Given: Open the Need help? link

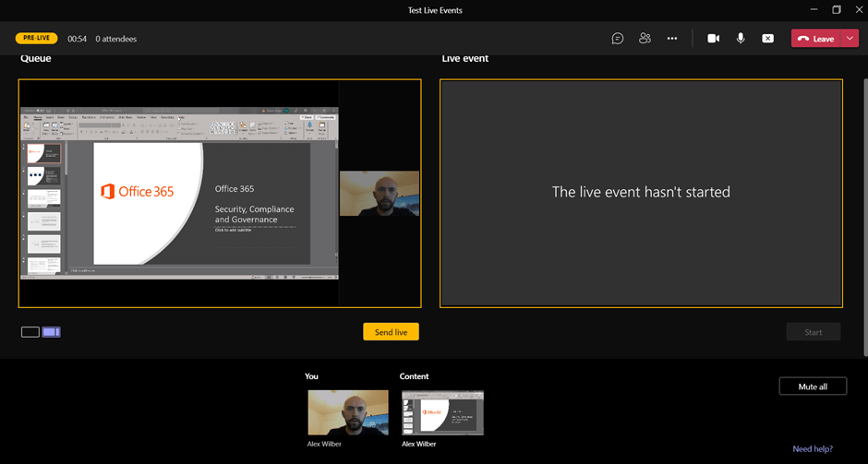Looking at the screenshot, I should pos(813,449).
